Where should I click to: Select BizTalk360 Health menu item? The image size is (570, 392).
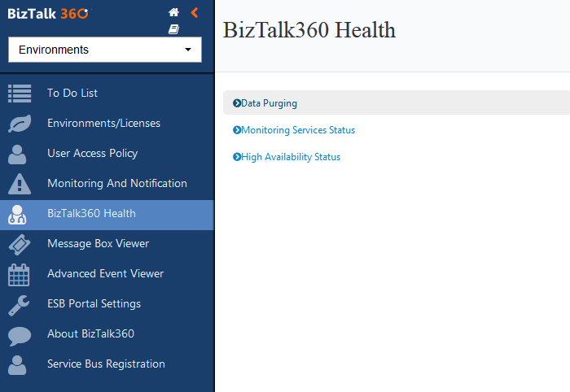(91, 214)
